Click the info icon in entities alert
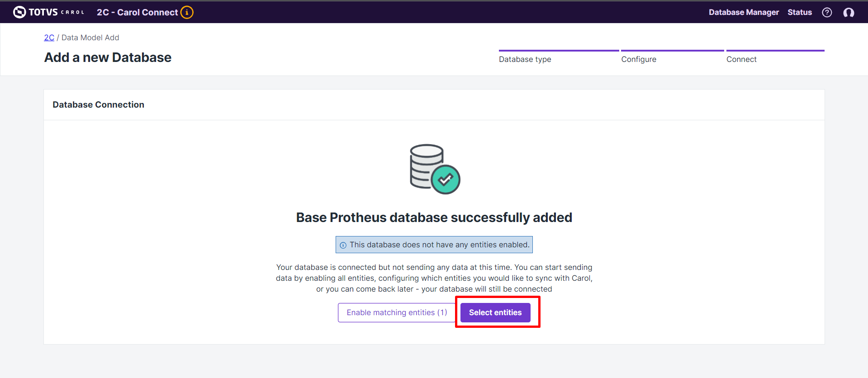The width and height of the screenshot is (868, 378). tap(343, 245)
